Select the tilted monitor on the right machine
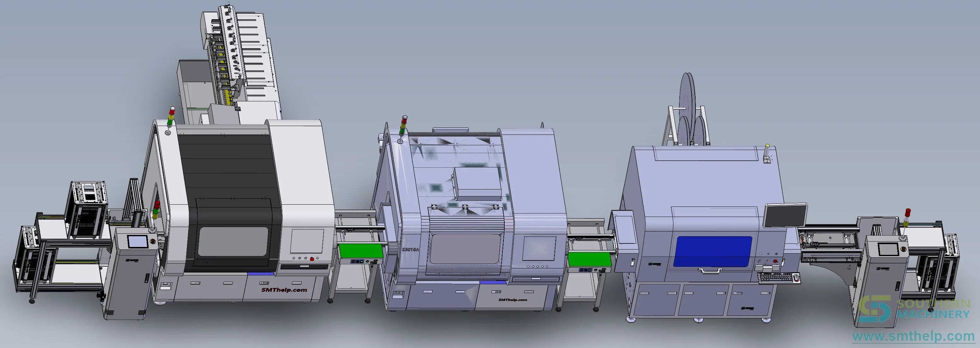 point(785,215)
